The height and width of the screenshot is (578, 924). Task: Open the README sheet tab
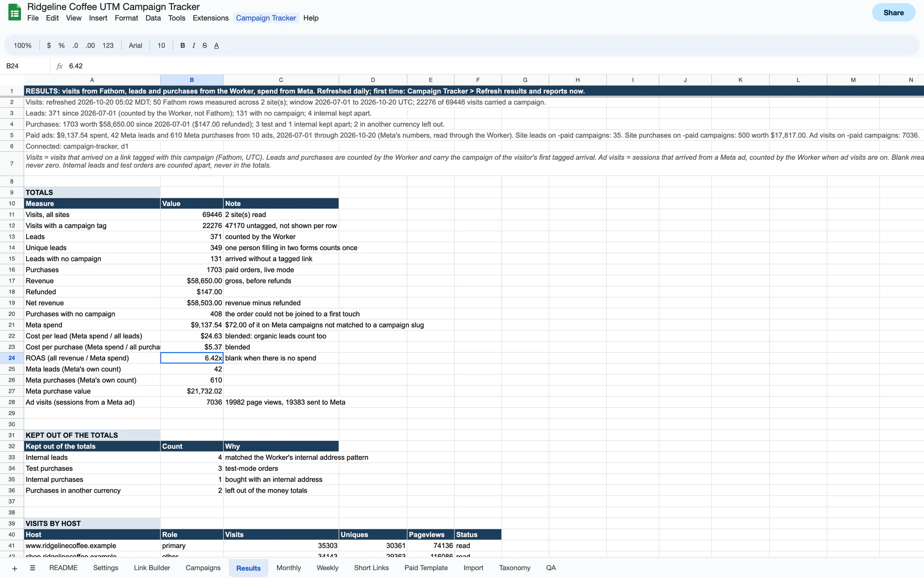click(x=64, y=568)
